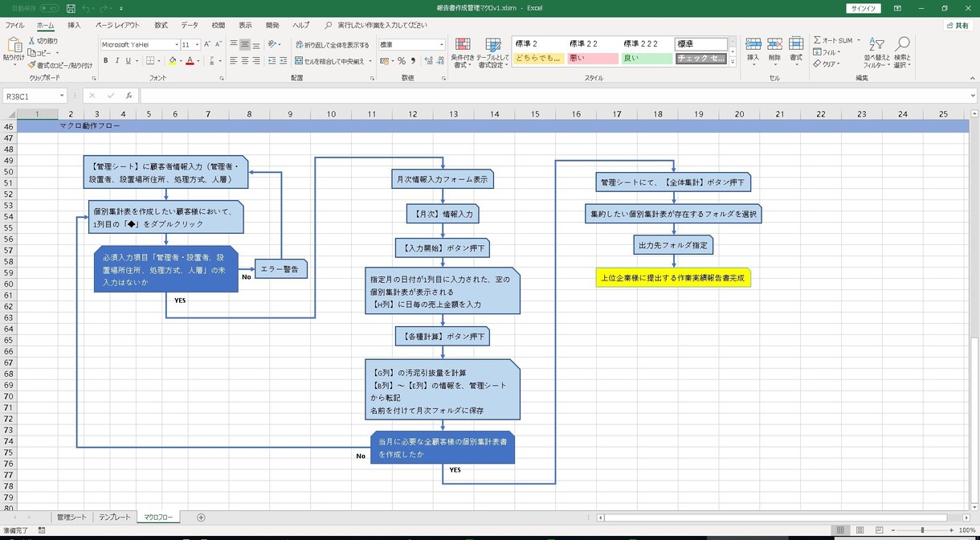Open the font size dropdown showing 11

click(x=197, y=45)
